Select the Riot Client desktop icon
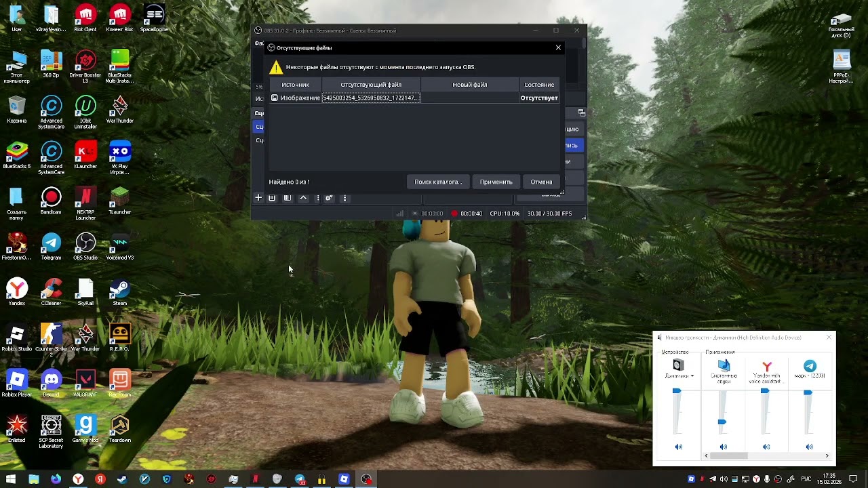This screenshot has height=488, width=868. pyautogui.click(x=85, y=18)
